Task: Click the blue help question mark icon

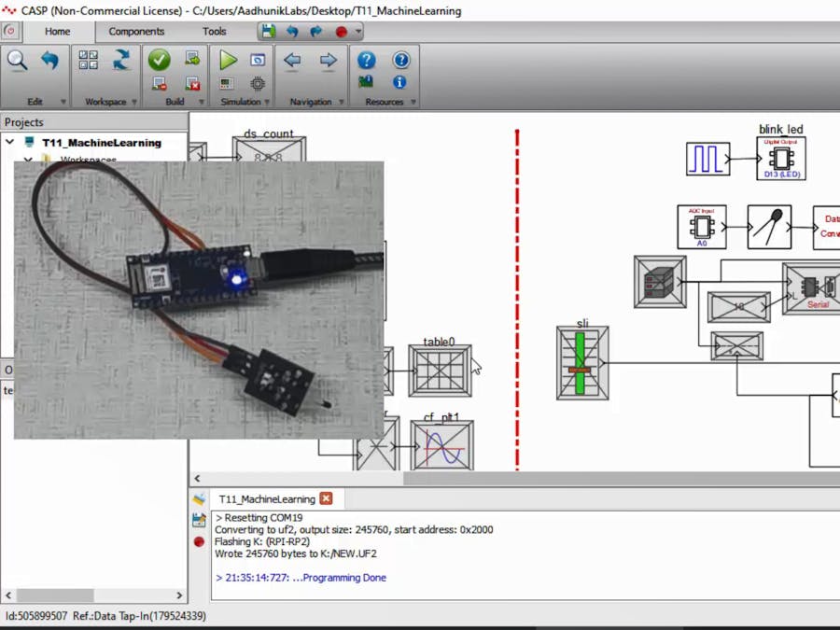Action: point(367,61)
